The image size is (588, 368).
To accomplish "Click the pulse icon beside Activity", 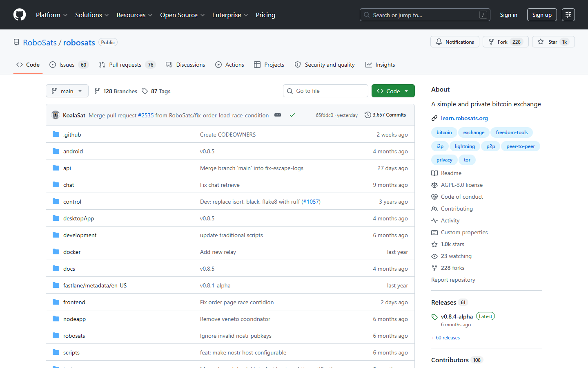I will coord(434,221).
